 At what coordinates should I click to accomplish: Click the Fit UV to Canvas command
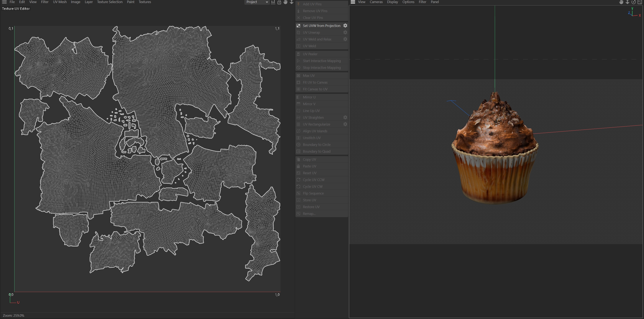click(315, 83)
